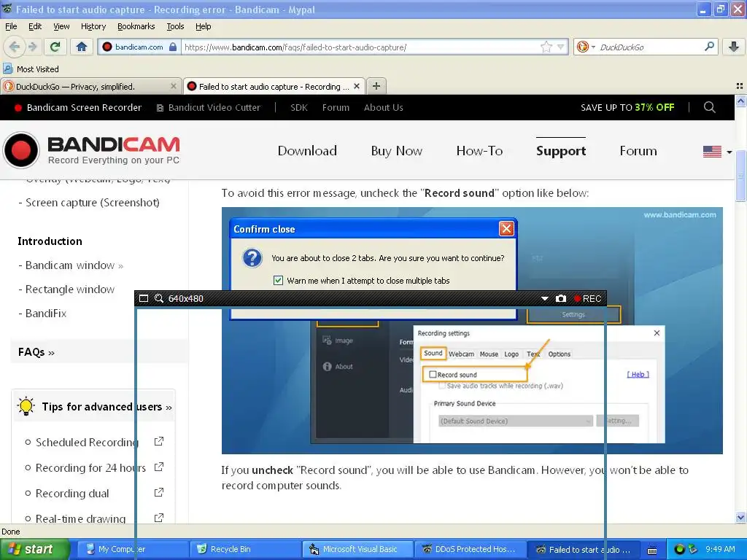
Task: Open the Windows start button
Action: [x=35, y=549]
